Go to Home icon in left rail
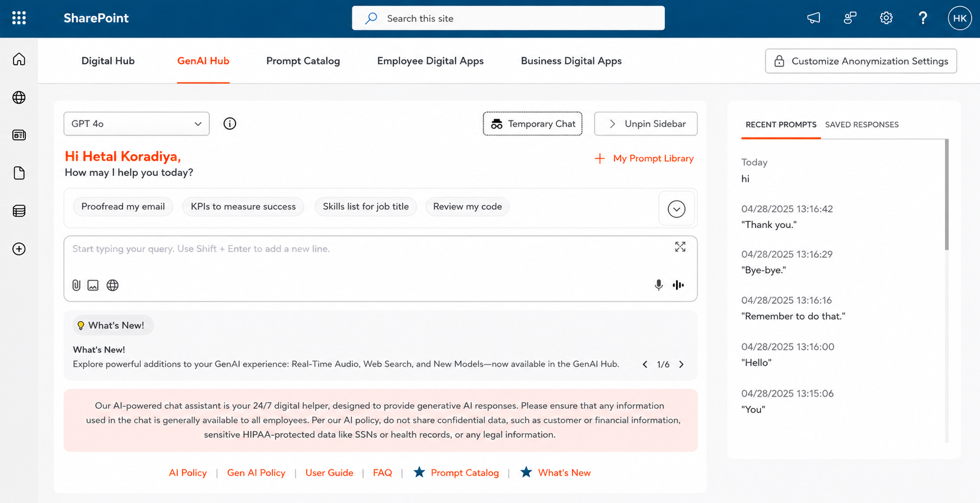980x503 pixels. 19,59
